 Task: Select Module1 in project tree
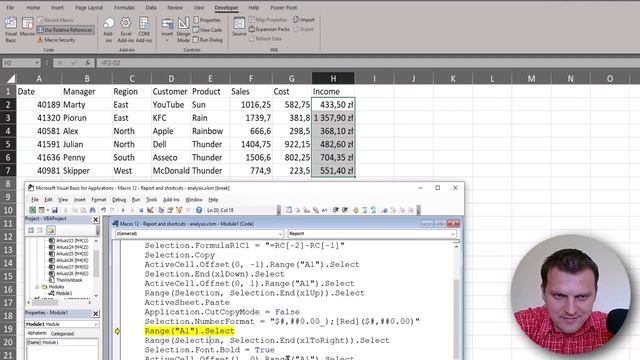coord(60,293)
